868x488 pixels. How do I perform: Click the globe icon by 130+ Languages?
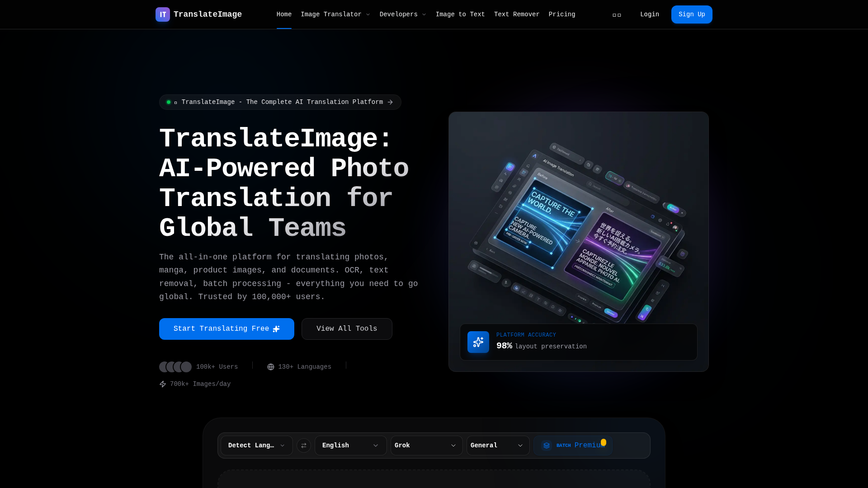tap(271, 367)
